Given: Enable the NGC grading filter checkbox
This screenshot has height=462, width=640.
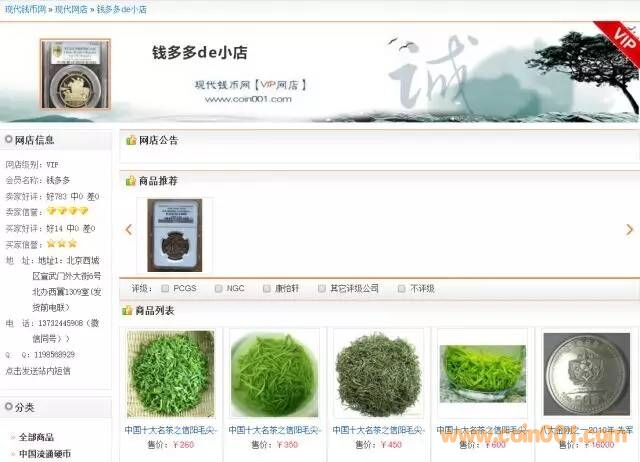Looking at the screenshot, I should [x=218, y=289].
